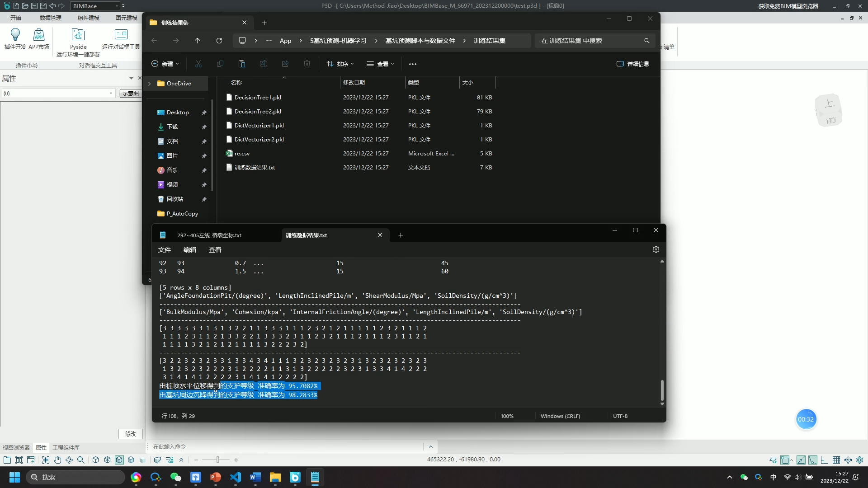Click the 插件开发 lightbulb icon
The height and width of the screenshot is (488, 868).
[x=15, y=35]
